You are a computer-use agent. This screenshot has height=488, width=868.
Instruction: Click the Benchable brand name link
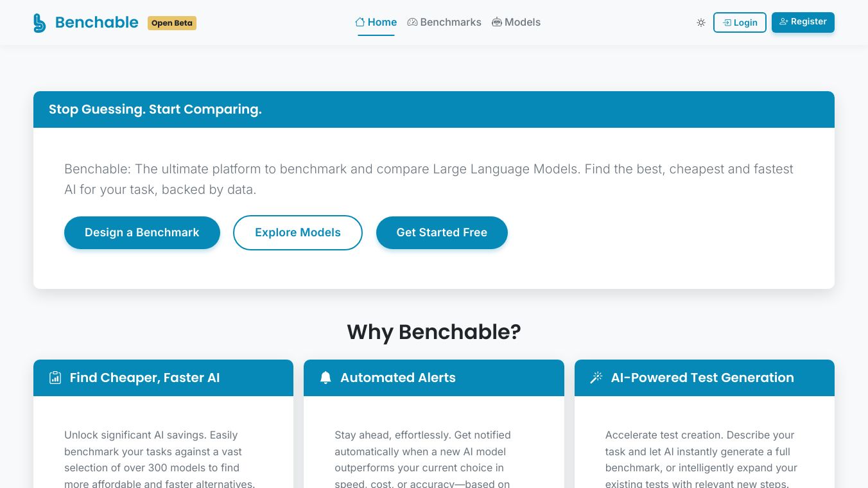96,22
